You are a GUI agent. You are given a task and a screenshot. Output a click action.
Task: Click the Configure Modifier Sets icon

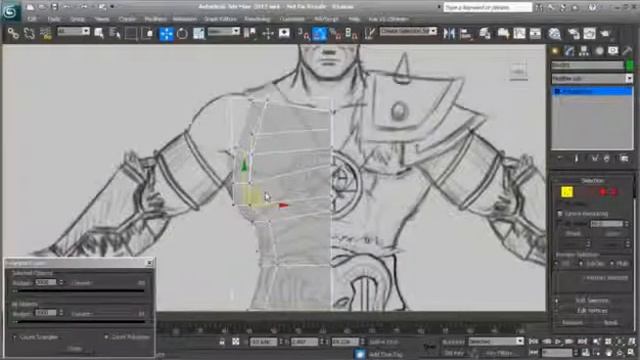[x=624, y=158]
